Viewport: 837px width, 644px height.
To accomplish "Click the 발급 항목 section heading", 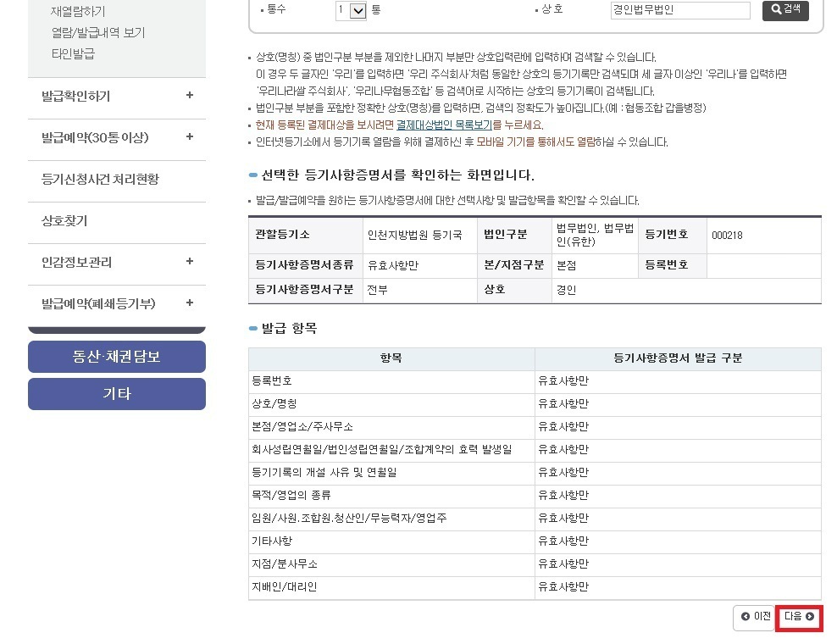I will point(289,329).
